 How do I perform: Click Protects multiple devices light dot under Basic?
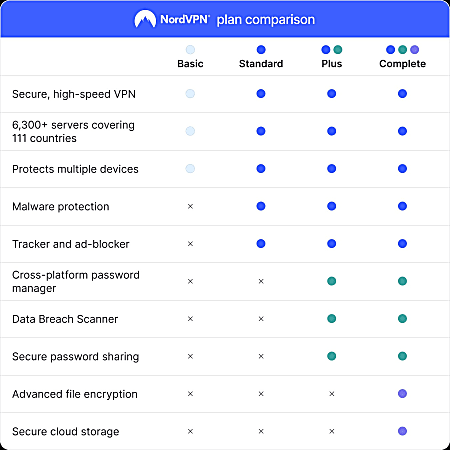[190, 169]
